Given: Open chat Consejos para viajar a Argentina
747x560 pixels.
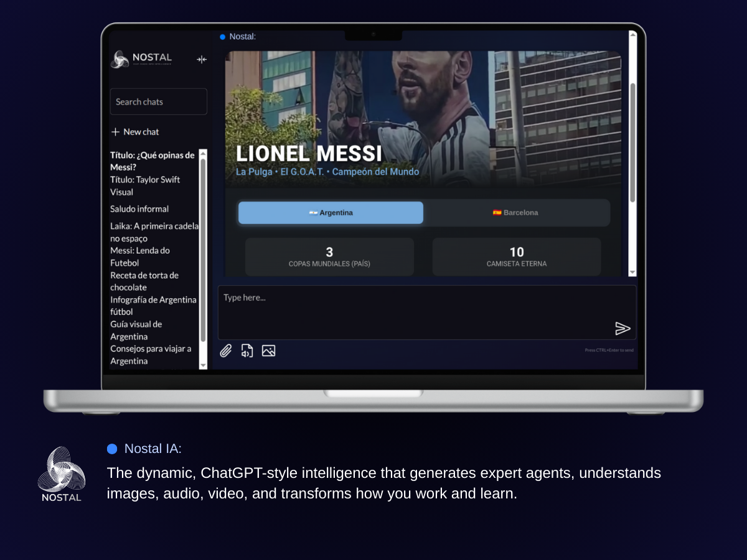Looking at the screenshot, I should click(x=151, y=355).
